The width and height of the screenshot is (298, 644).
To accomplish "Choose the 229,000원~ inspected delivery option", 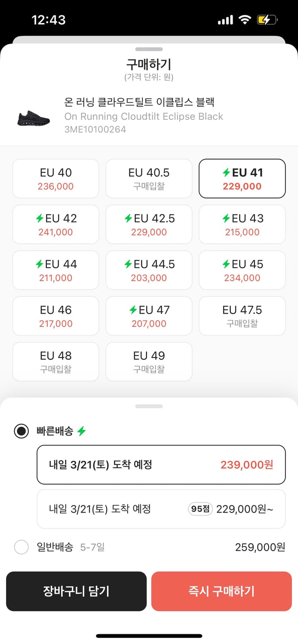I will click(x=161, y=509).
